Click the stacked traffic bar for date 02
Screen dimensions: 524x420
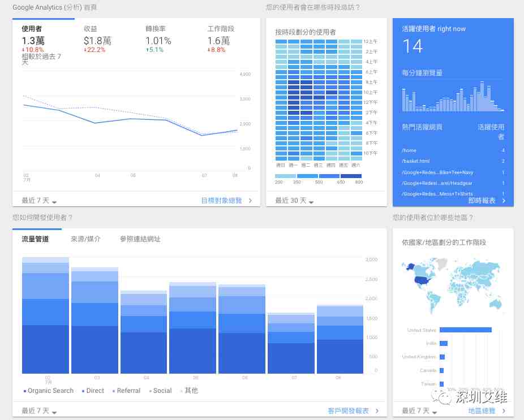click(x=45, y=315)
